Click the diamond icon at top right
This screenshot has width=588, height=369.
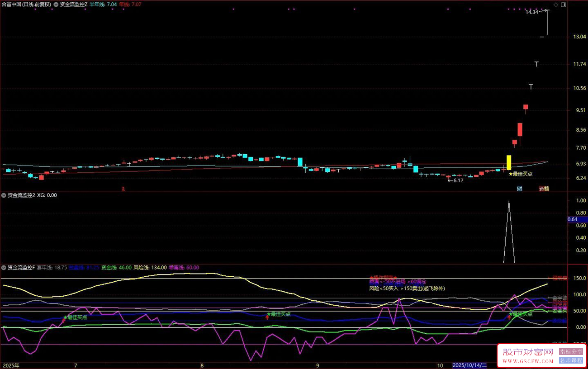click(555, 4)
